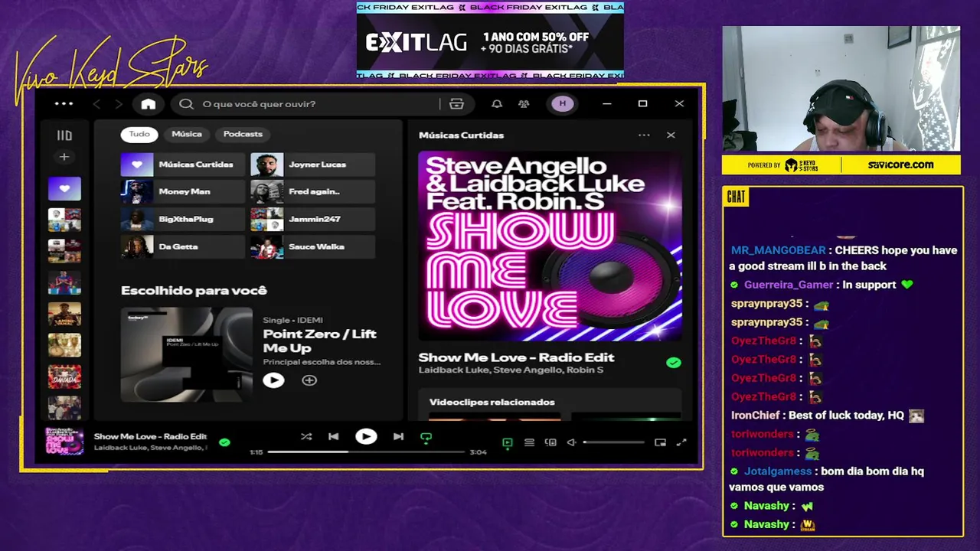The width and height of the screenshot is (980, 551).
Task: Click MR_MANGOBEAR username in chat
Action: click(778, 250)
